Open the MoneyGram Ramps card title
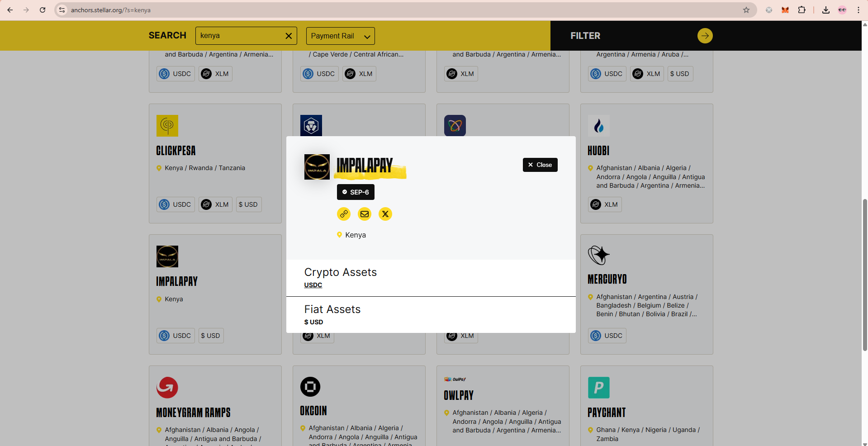This screenshot has height=446, width=868. 193,413
